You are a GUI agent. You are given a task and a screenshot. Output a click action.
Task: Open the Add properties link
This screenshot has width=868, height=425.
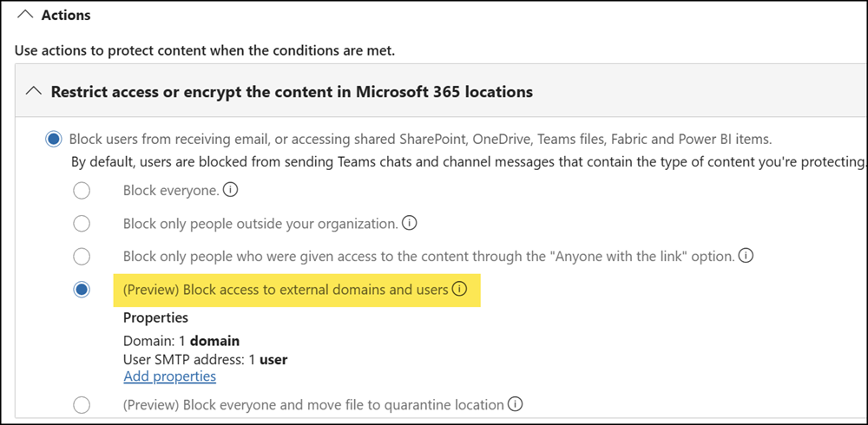pyautogui.click(x=169, y=376)
